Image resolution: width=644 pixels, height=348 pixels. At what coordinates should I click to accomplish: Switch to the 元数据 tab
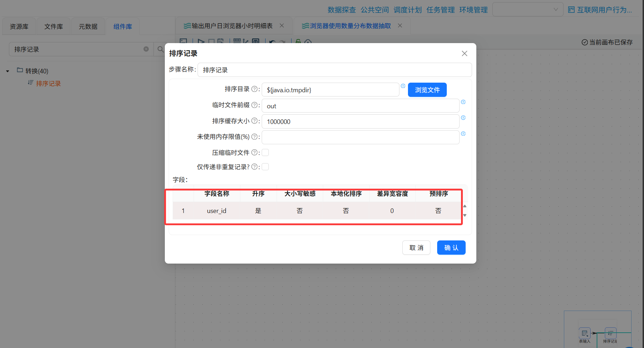(88, 26)
